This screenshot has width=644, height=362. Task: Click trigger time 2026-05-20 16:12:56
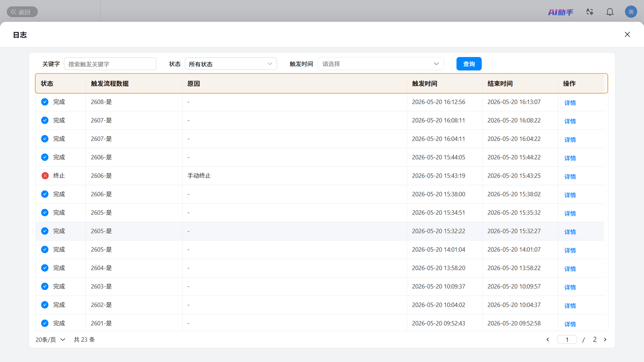[x=439, y=102]
